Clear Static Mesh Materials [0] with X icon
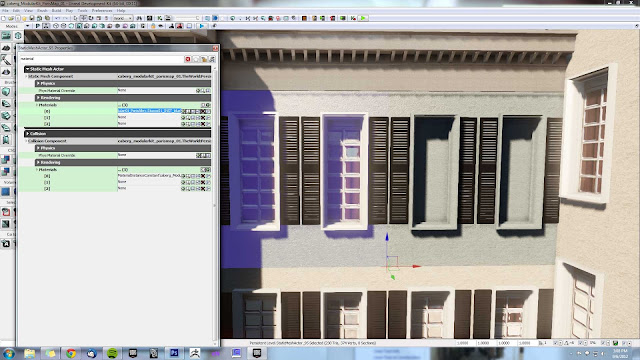 203,111
